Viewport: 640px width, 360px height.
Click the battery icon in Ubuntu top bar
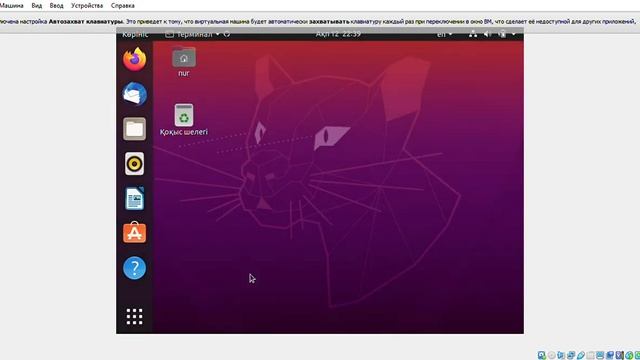tap(502, 34)
